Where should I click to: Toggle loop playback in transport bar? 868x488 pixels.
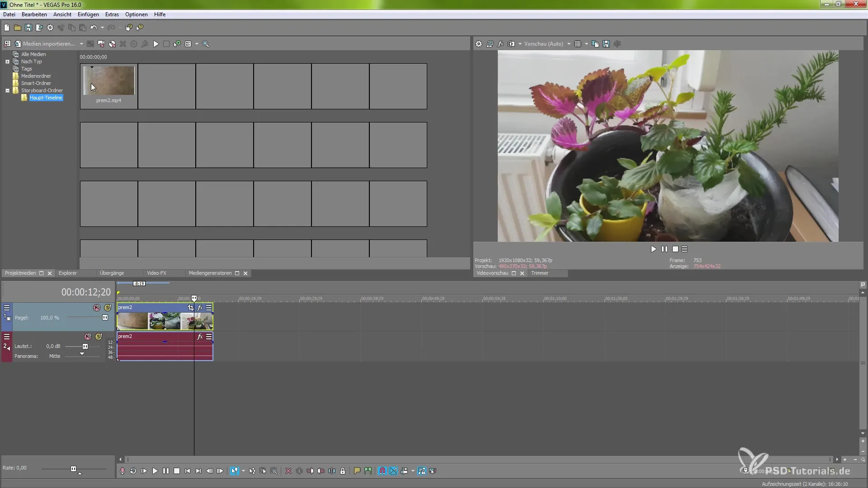coord(133,471)
